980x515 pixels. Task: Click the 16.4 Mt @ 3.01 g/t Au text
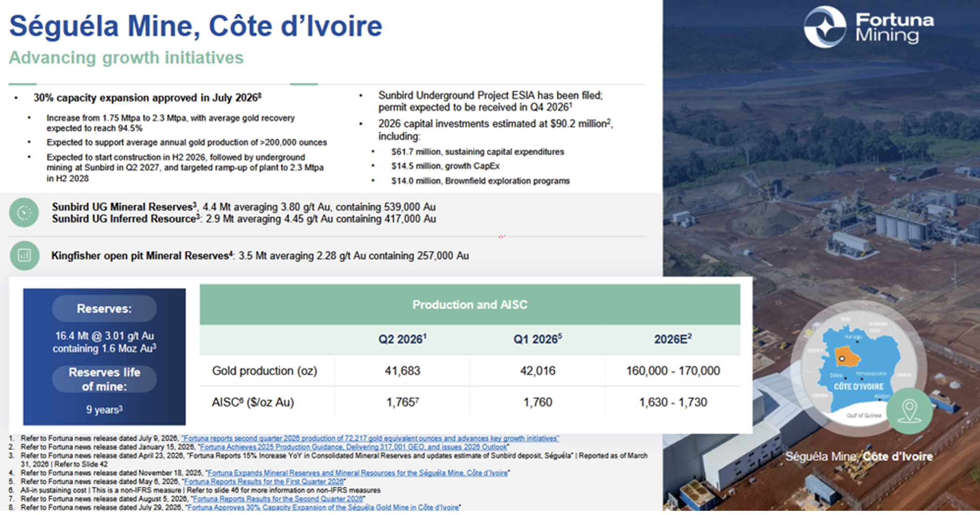pos(104,342)
